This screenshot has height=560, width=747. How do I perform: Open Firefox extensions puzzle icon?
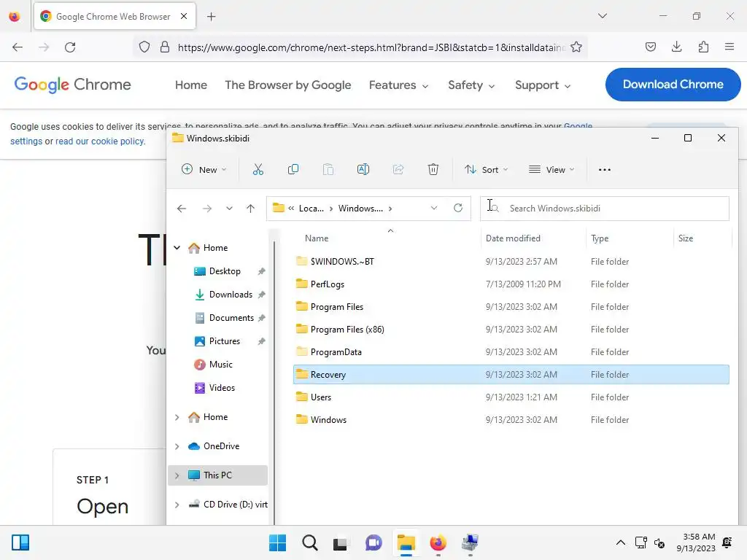(703, 47)
